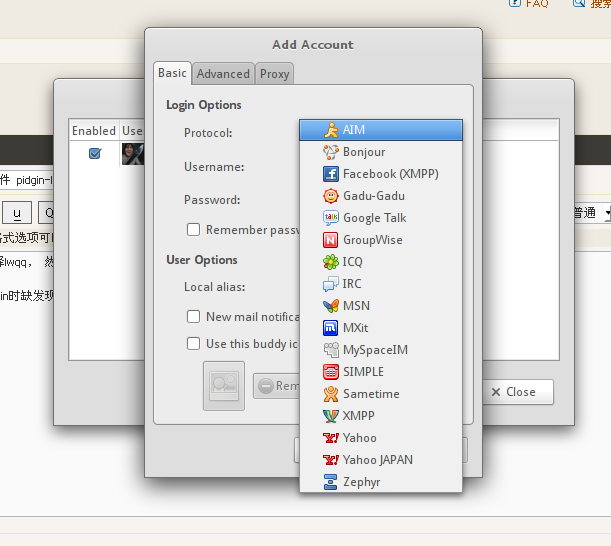
Task: Click the account avatar in the Accounts window
Action: (132, 154)
